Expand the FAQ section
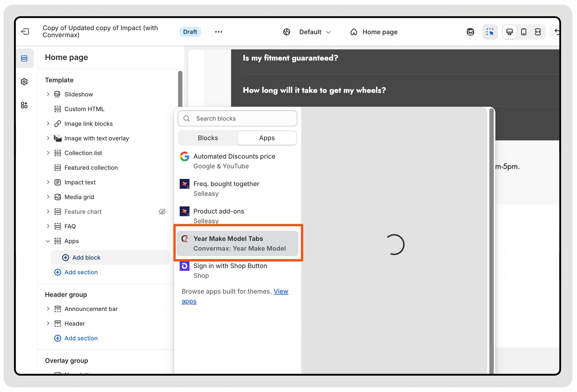Viewport: 577px width, 392px height. tap(48, 226)
